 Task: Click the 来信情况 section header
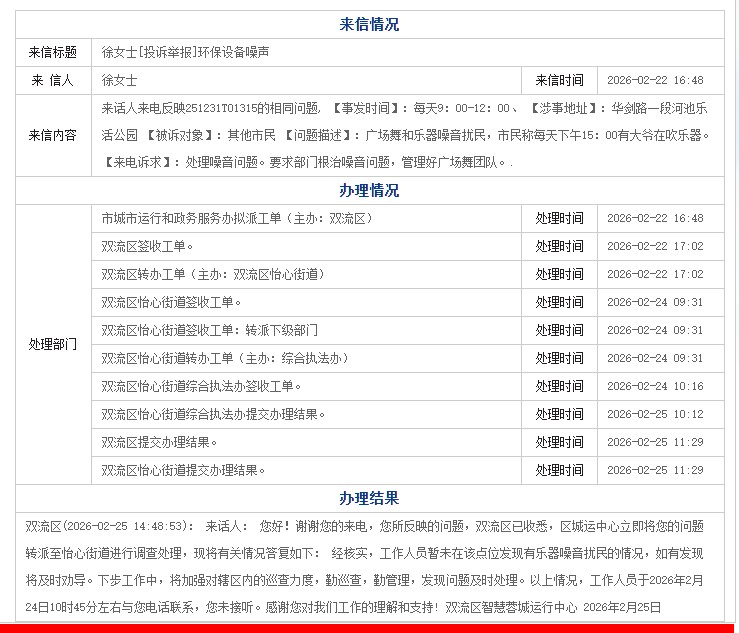coord(369,25)
